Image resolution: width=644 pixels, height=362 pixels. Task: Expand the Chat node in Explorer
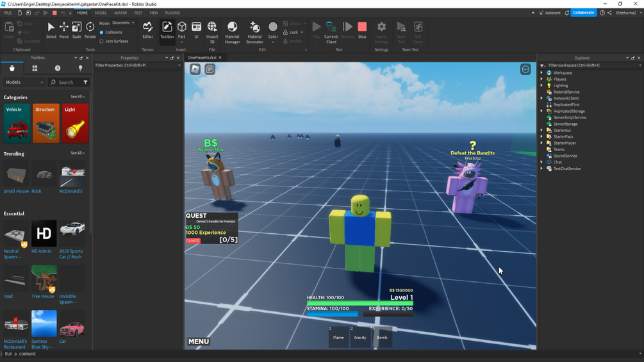[x=541, y=162]
